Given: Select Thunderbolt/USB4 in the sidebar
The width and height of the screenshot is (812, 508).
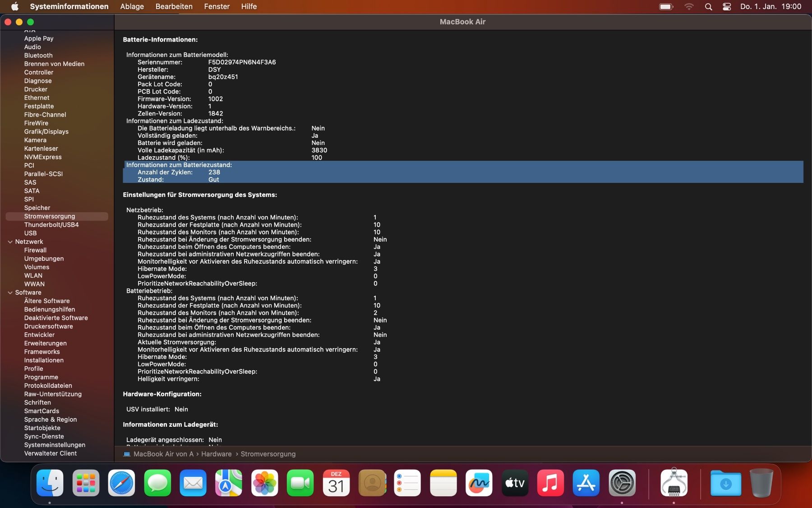Looking at the screenshot, I should pyautogui.click(x=51, y=225).
